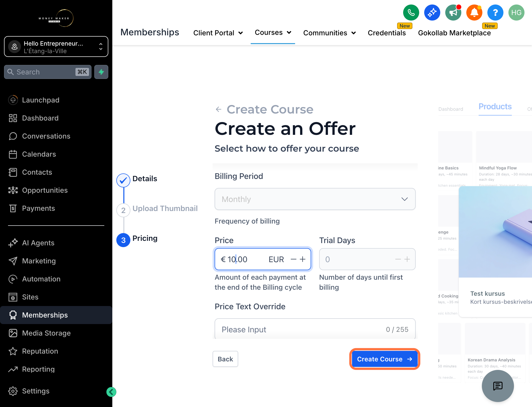Screen dimensions: 532x407
Task: Open the HG user avatar
Action: (x=516, y=13)
